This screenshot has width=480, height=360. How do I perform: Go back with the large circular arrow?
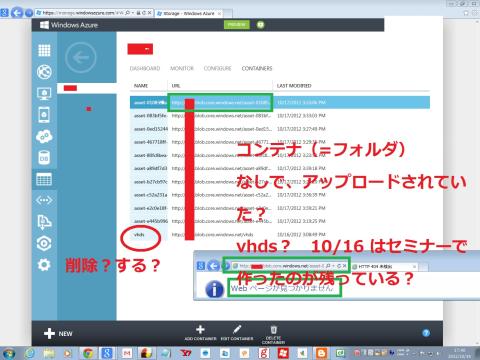click(81, 58)
